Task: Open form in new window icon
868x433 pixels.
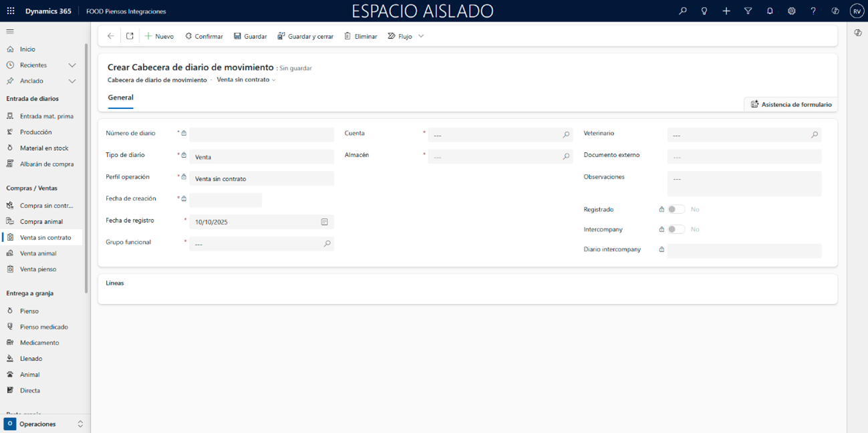Action: pos(130,36)
